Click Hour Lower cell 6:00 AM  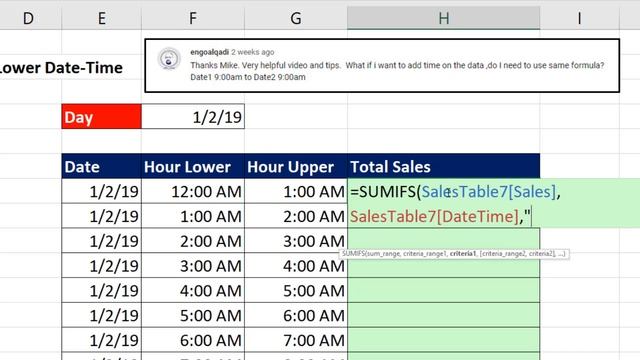click(193, 340)
